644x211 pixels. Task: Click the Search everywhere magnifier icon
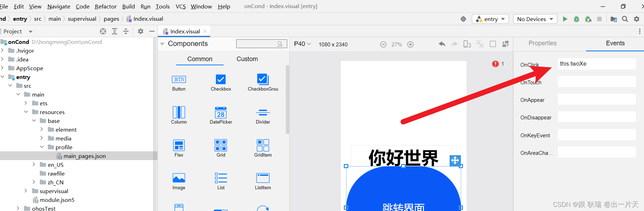click(x=625, y=19)
